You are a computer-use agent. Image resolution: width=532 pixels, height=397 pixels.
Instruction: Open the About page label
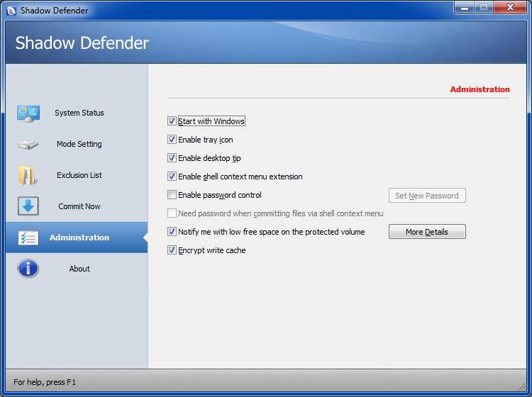point(79,269)
